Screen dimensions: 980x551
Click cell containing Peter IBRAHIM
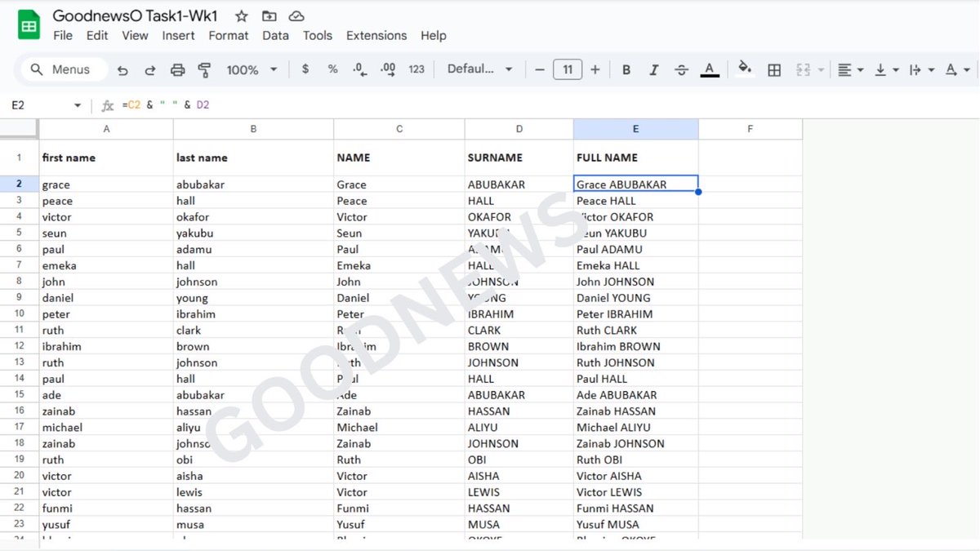point(635,314)
